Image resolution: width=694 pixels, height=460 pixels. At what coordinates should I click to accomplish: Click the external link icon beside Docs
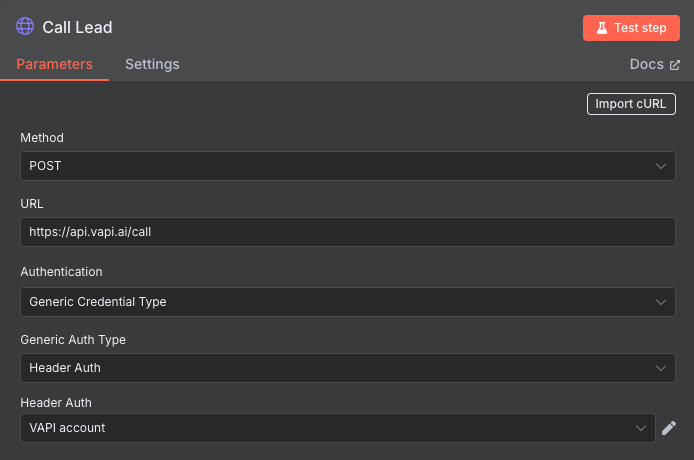click(675, 65)
